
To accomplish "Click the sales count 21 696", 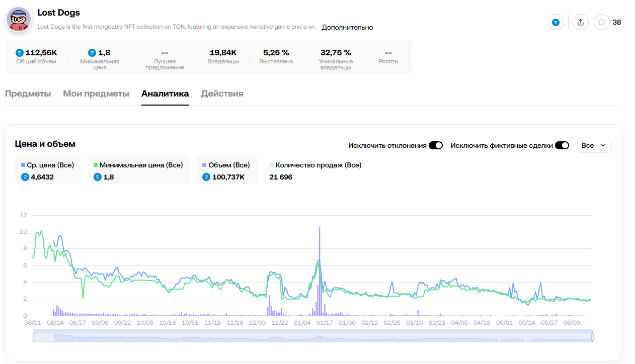I will (281, 177).
